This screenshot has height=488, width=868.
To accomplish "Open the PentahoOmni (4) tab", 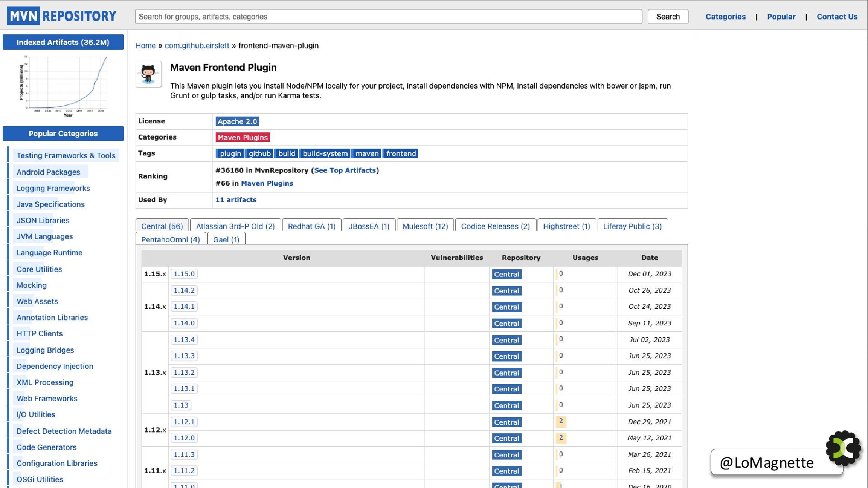I will 170,239.
